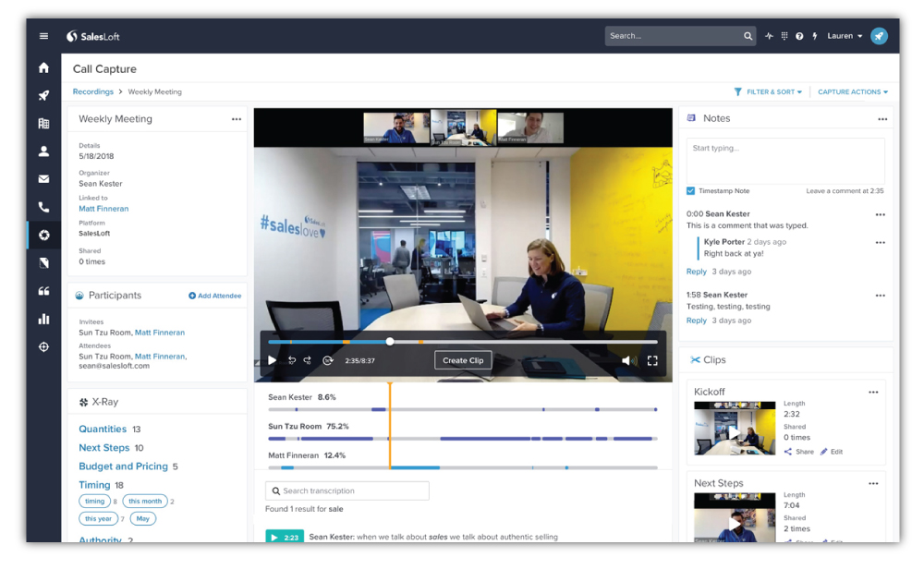Expand the Capture Actions dropdown
Screen dimensions: 924x569
(852, 92)
